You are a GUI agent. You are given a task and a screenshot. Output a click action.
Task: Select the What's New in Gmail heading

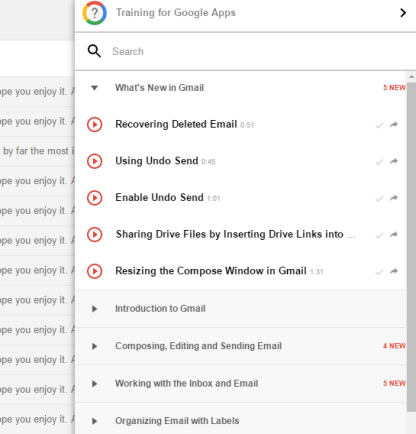(159, 88)
